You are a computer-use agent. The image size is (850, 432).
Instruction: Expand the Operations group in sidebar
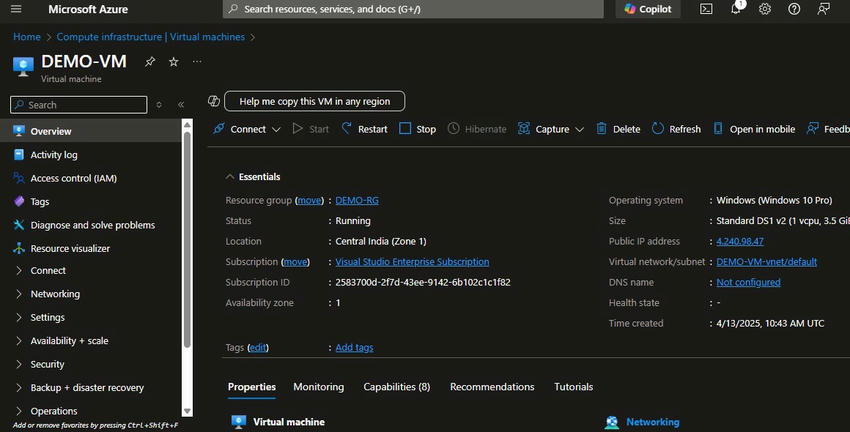[19, 411]
